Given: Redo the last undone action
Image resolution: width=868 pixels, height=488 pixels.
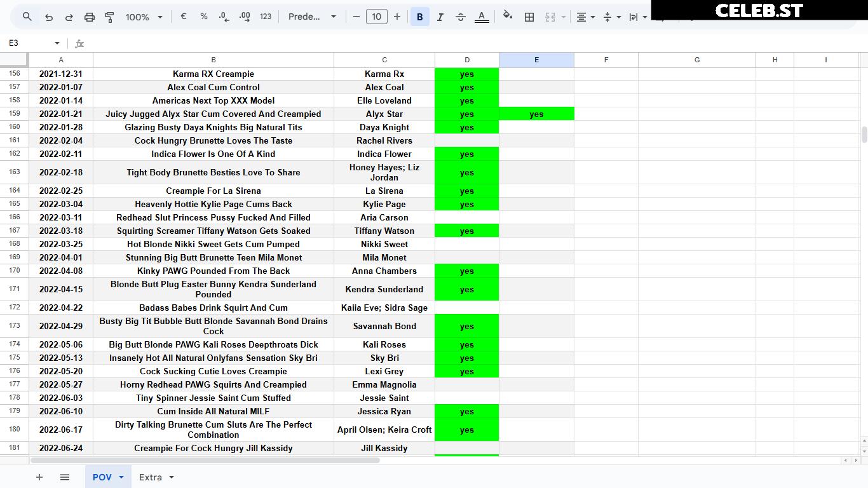Looking at the screenshot, I should click(69, 17).
